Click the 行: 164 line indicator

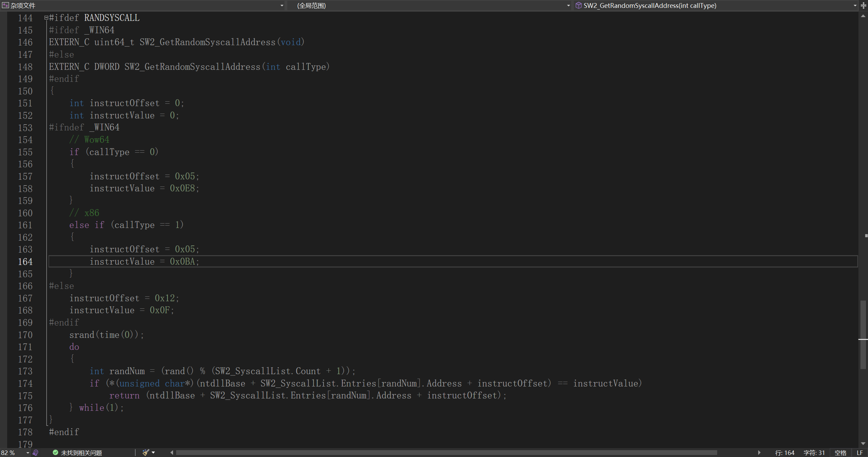(785, 453)
